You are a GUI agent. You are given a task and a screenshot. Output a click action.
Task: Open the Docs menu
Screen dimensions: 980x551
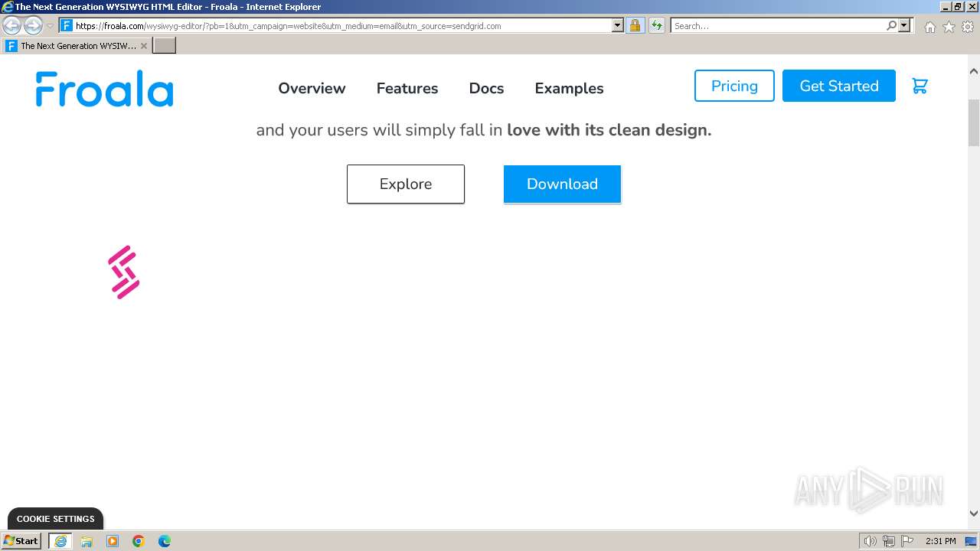pos(486,88)
